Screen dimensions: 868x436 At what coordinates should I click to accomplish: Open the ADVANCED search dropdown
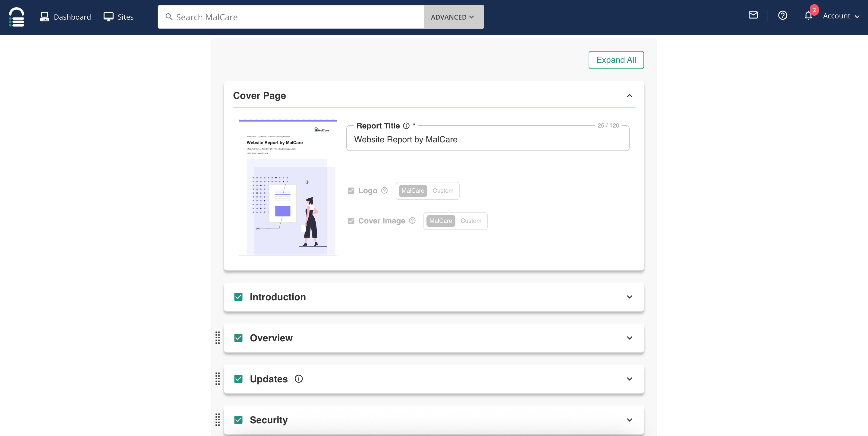[453, 17]
